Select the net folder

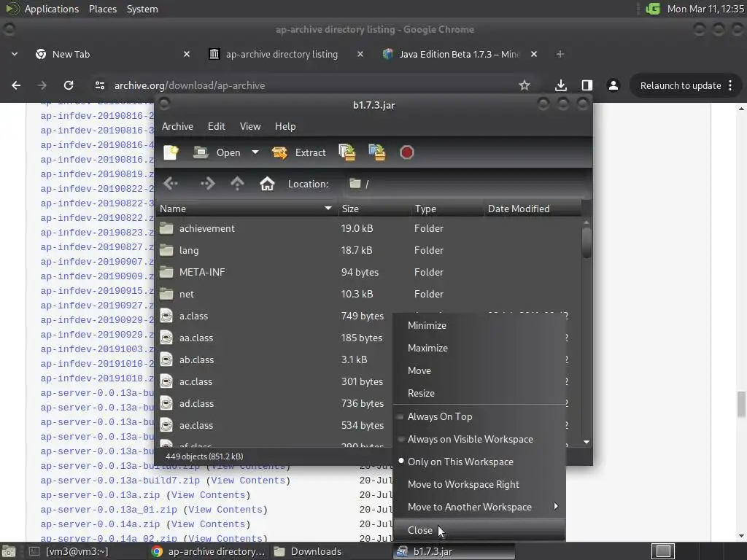(368, 295)
